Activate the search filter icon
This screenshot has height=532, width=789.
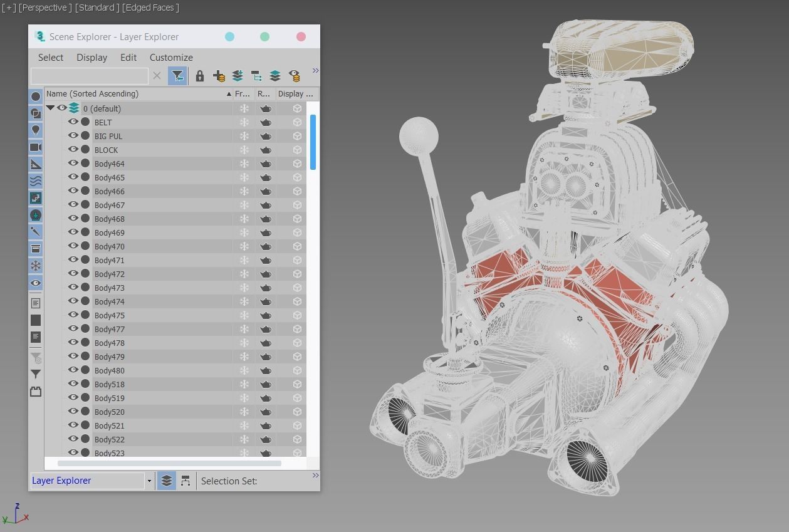coord(177,75)
